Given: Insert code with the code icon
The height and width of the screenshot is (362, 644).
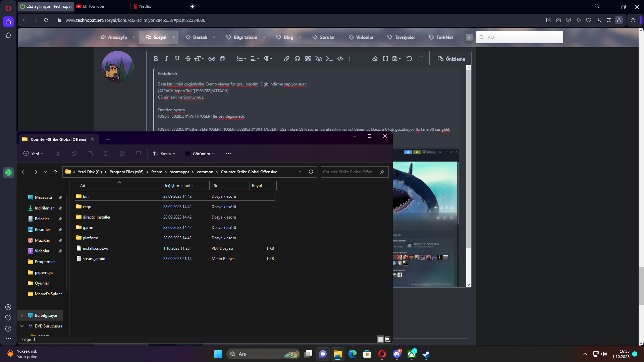Looking at the screenshot, I should click(340, 59).
